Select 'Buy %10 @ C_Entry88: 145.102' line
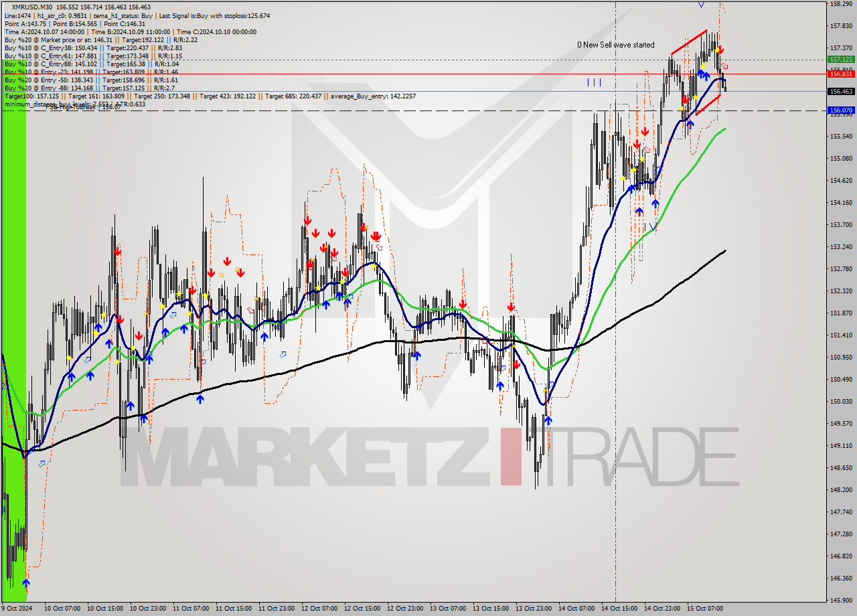 [51, 64]
